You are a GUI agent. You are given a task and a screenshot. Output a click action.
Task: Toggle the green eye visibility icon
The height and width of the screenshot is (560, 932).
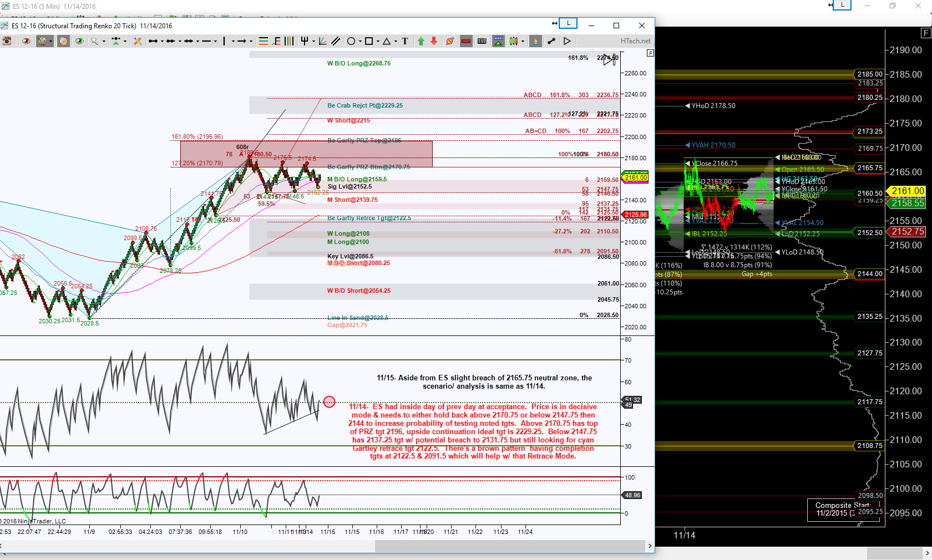click(79, 41)
